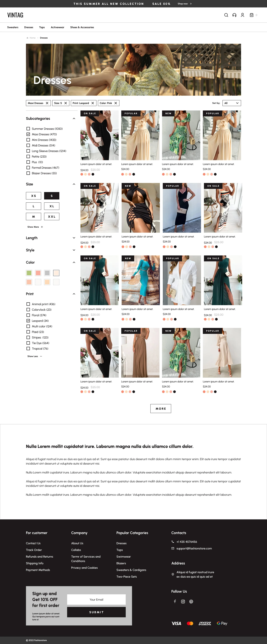The height and width of the screenshot is (644, 267).
Task: Open the Pinterest icon in footer
Action: (x=191, y=601)
